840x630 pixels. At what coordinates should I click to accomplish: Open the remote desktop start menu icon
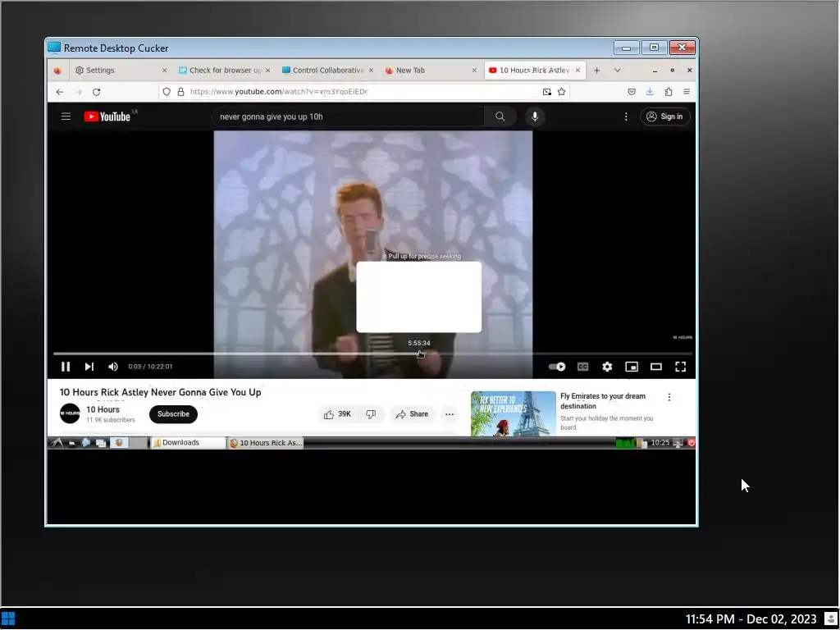57,442
